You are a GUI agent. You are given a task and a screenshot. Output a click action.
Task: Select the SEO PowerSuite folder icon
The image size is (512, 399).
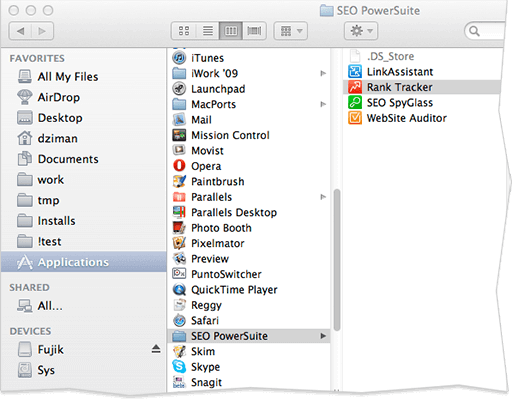coord(179,336)
